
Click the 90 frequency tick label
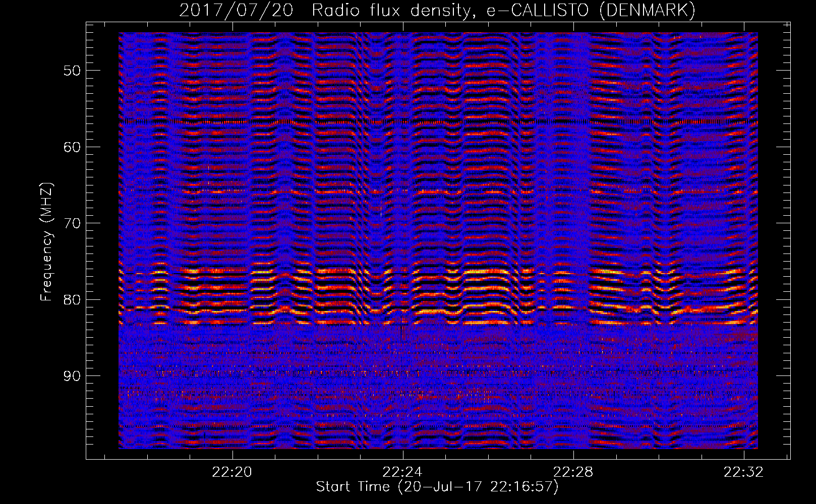click(x=72, y=376)
